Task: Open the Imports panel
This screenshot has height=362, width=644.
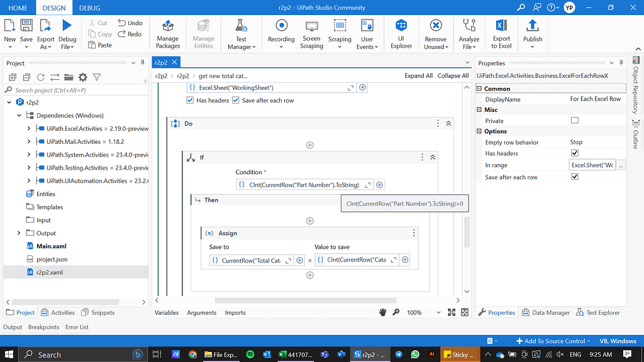Action: [x=235, y=313]
